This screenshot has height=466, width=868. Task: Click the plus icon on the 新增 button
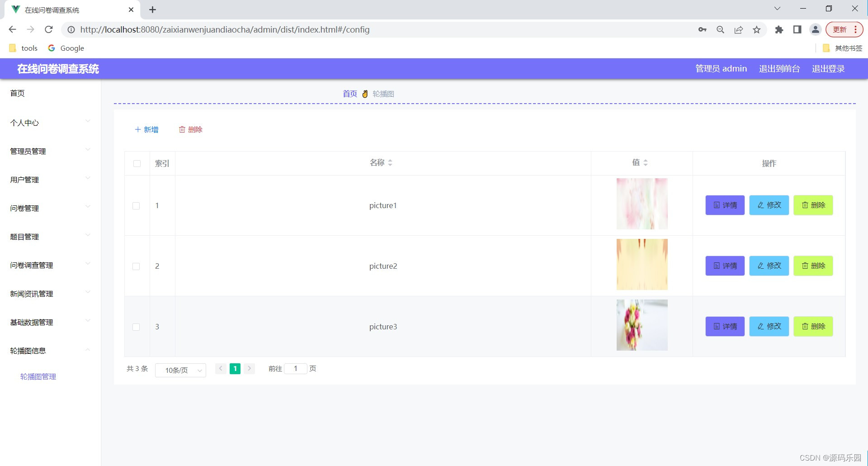tap(138, 129)
